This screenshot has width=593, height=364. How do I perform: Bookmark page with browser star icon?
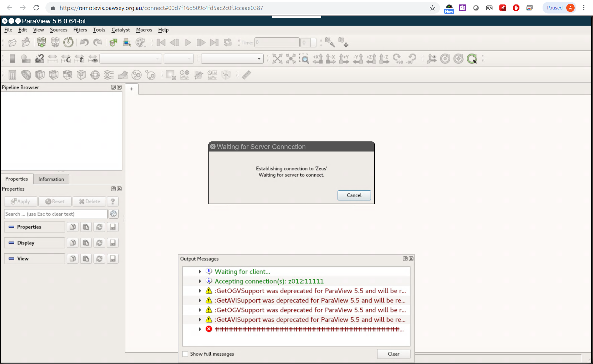432,8
